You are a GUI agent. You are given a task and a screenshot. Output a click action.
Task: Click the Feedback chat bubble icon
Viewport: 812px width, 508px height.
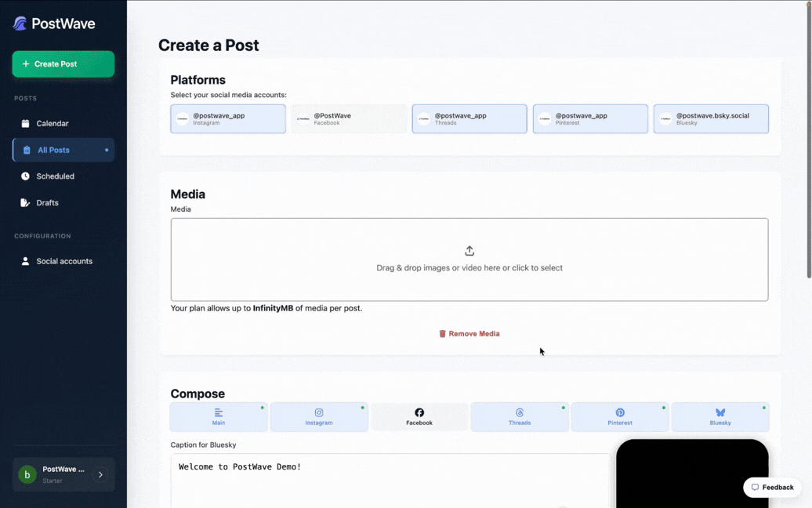click(x=755, y=488)
